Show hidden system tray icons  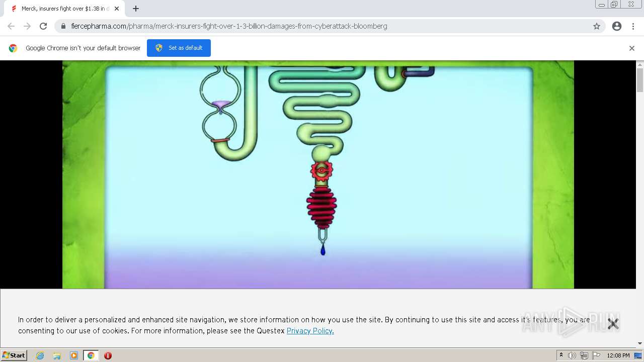(561, 355)
